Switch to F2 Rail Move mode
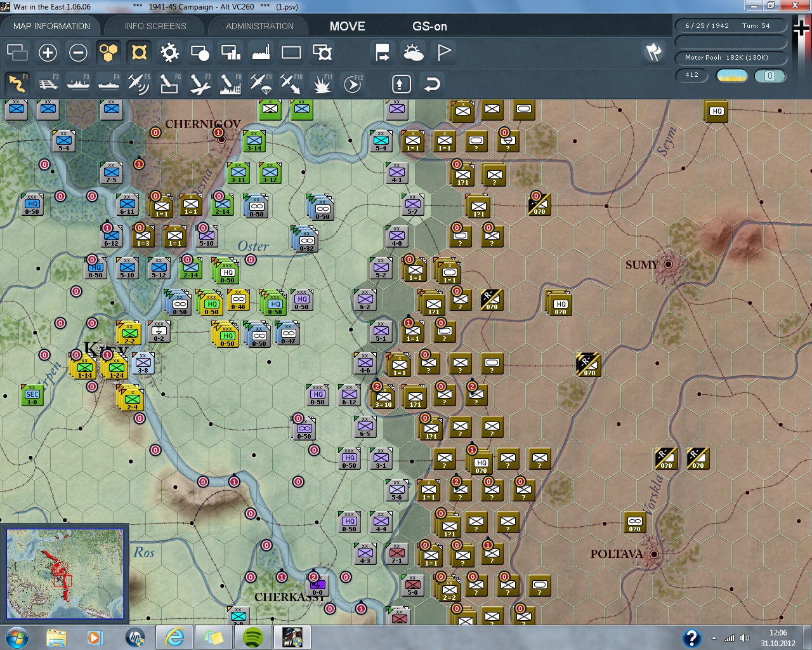812x650 pixels. (x=48, y=84)
